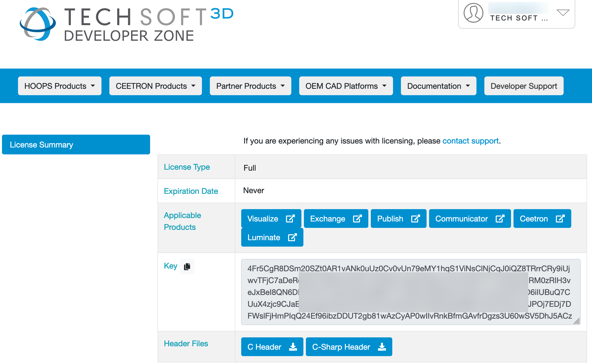Viewport: 592px width, 364px height.
Task: Click the Expiration Date label
Action: click(191, 191)
